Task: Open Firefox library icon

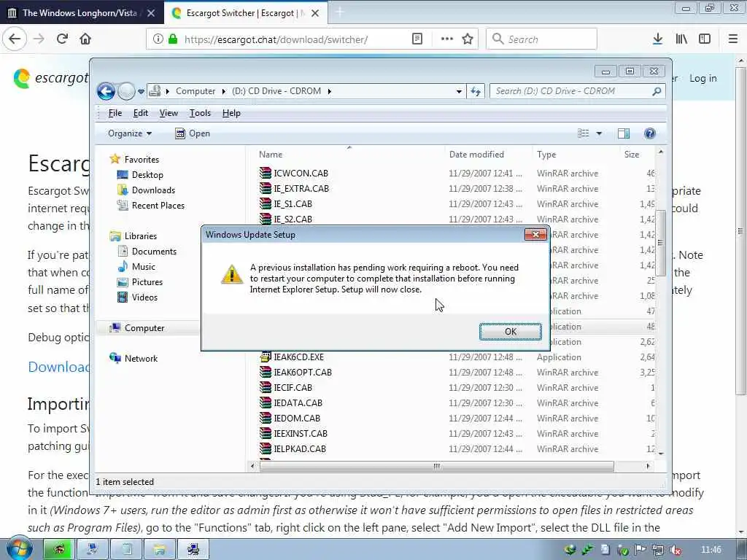Action: (x=681, y=39)
